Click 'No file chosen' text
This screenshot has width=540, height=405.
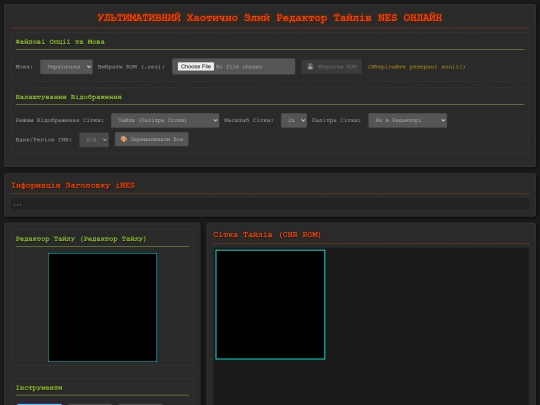click(x=239, y=67)
